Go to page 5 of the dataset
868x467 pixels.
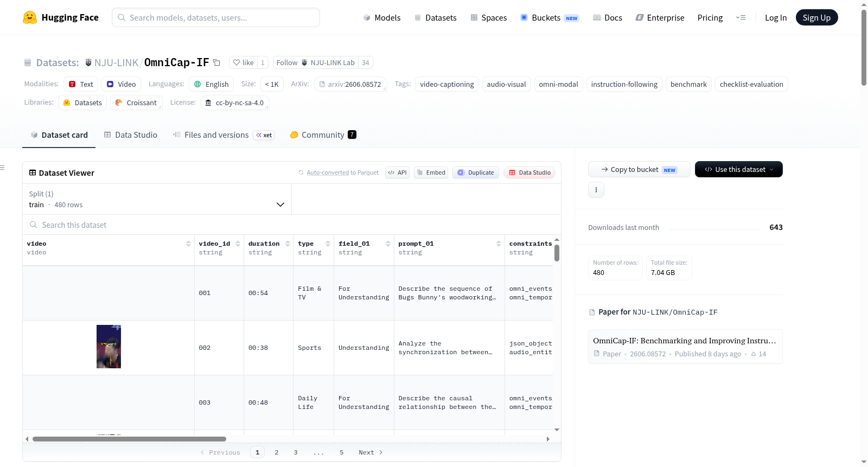[x=342, y=452]
